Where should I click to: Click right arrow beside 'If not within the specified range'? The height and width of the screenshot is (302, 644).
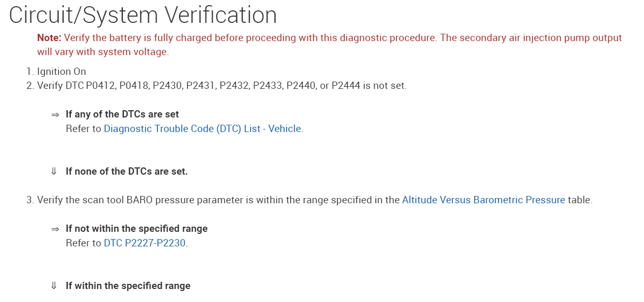[x=55, y=229]
